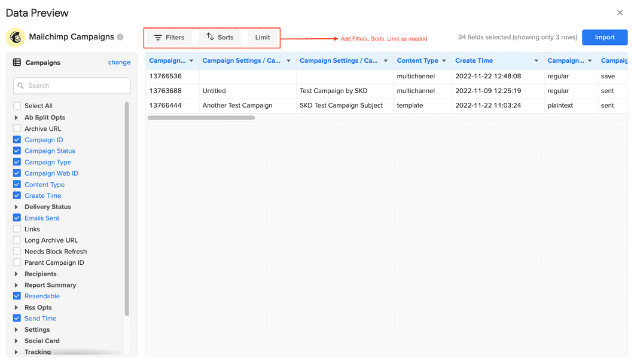Select the save status cell
The image size is (634, 364).
(x=612, y=77)
